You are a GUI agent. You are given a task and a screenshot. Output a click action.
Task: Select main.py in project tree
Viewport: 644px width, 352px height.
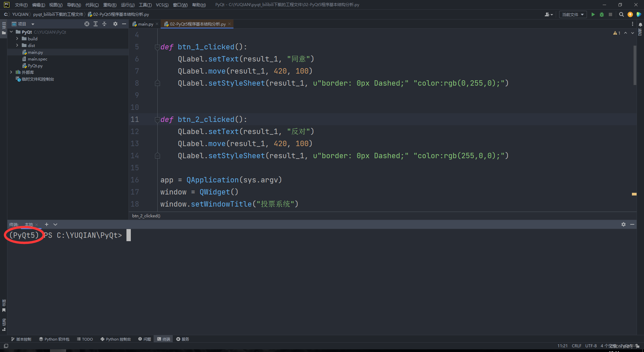[35, 52]
